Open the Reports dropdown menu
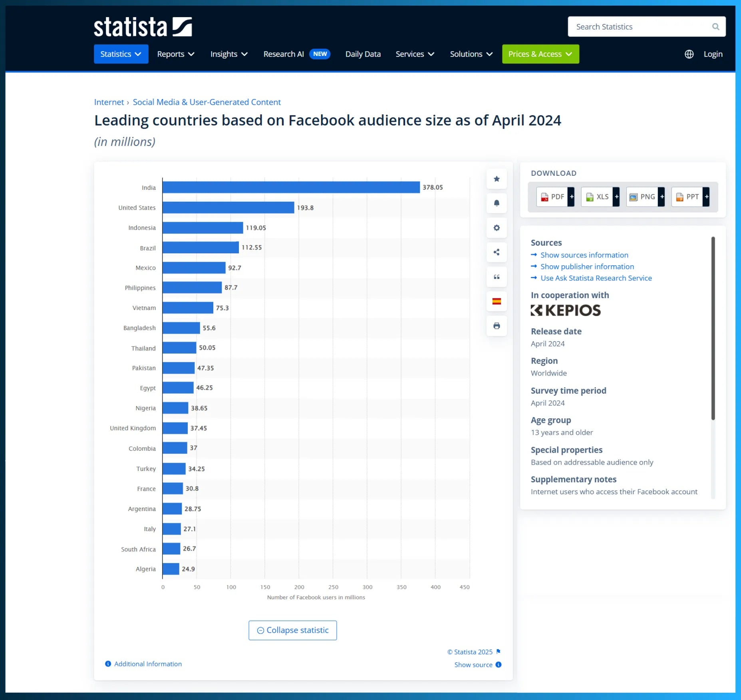Screen dimensions: 741x700 click(175, 54)
